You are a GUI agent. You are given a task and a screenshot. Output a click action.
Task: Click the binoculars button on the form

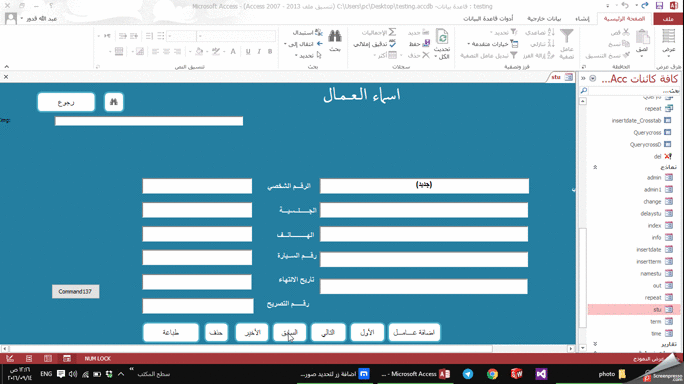(114, 102)
